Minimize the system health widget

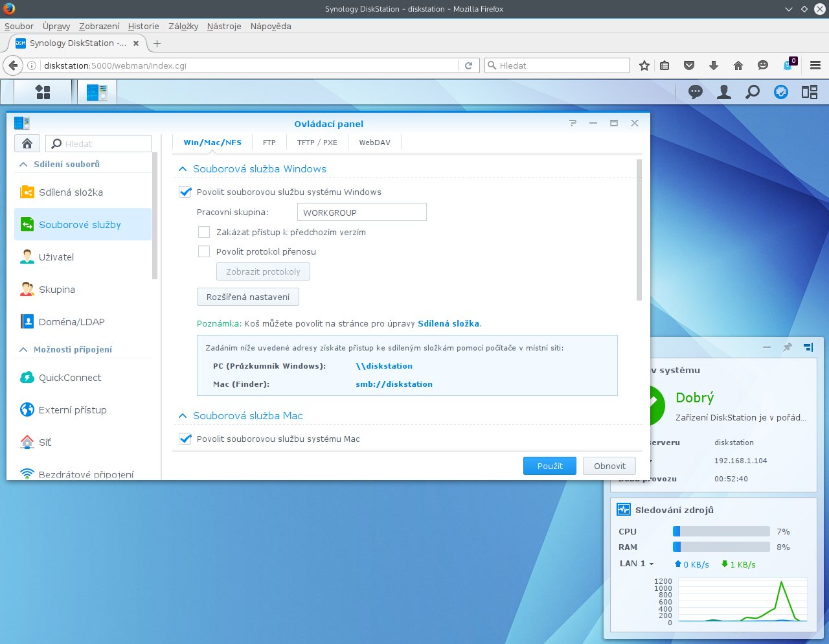767,347
